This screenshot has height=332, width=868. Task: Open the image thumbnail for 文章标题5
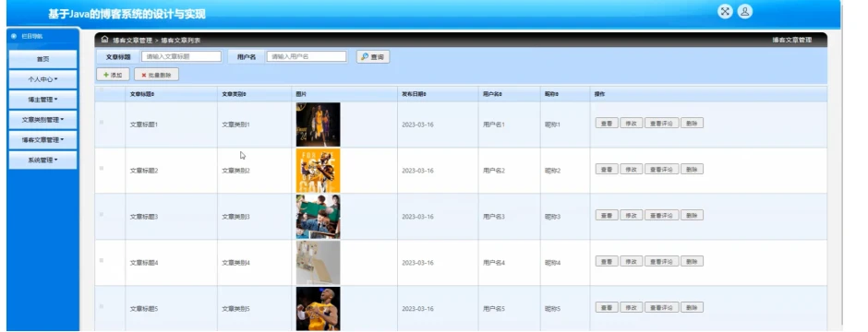pyautogui.click(x=318, y=308)
